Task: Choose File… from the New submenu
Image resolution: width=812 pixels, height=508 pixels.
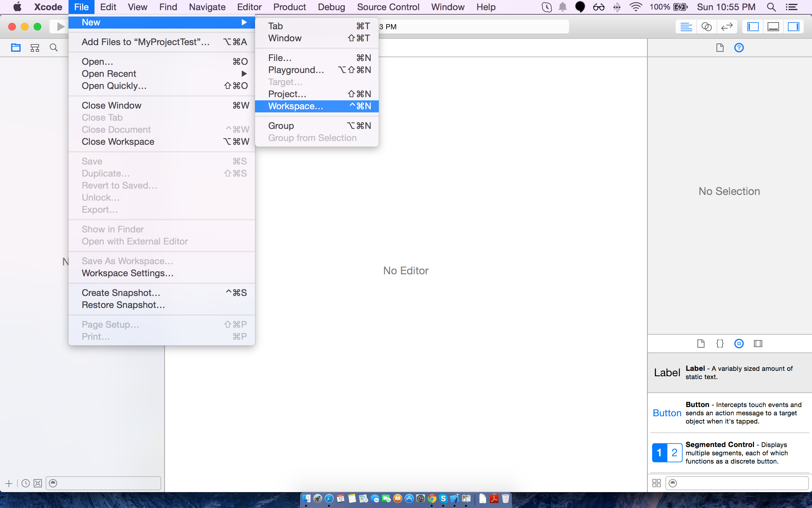Action: tap(317, 58)
